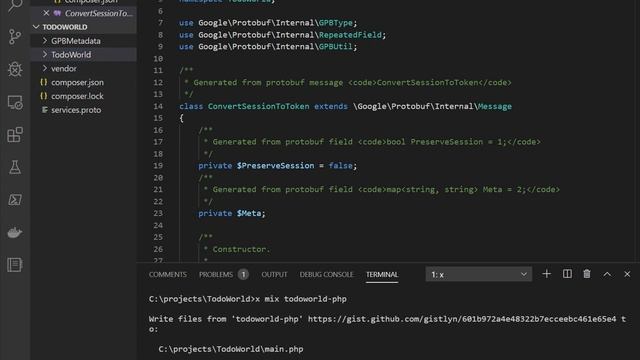Open the Remote Explorer view
640x360 pixels.
[15, 102]
